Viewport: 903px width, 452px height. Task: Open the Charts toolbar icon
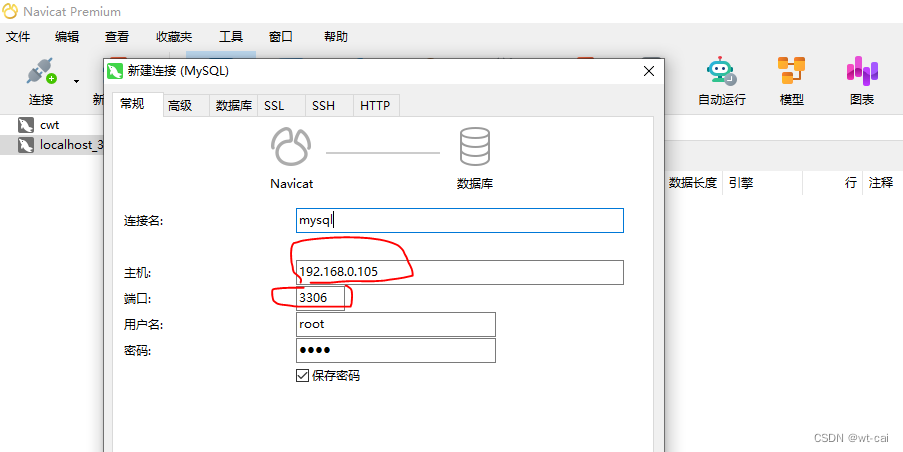click(862, 71)
